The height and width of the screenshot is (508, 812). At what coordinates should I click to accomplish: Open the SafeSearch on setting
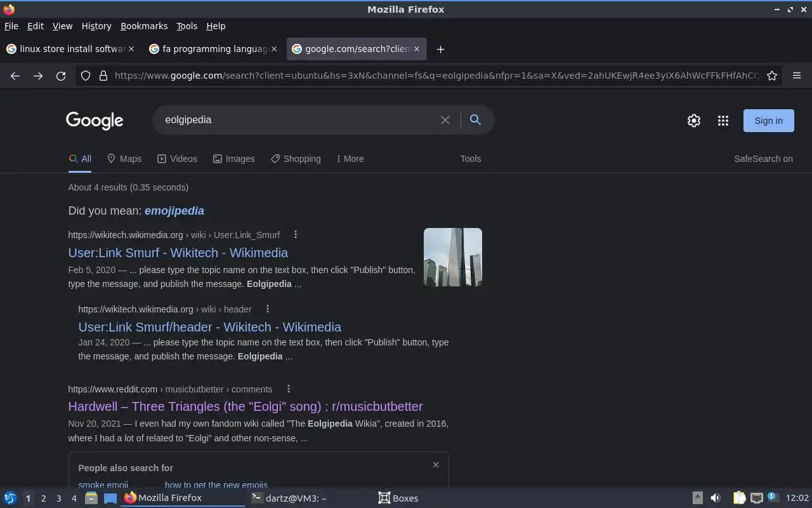click(x=763, y=159)
